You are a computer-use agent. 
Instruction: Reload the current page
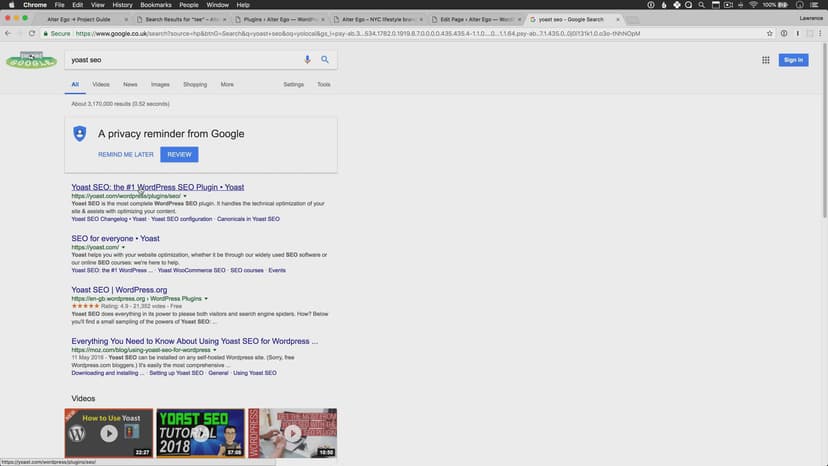click(34, 33)
